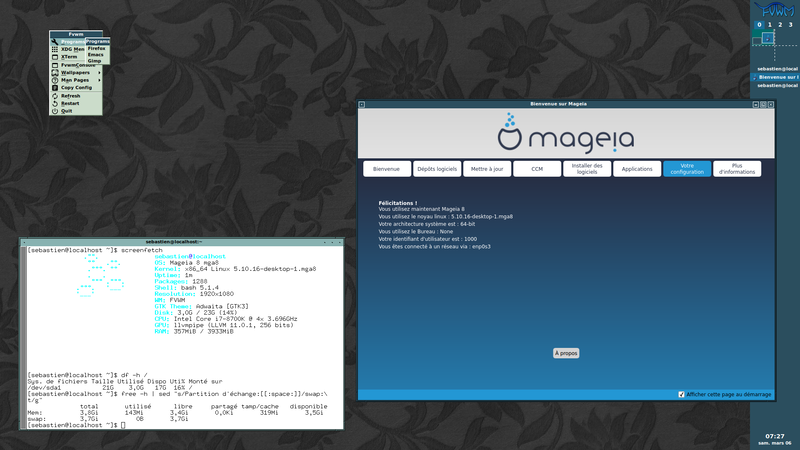This screenshot has height=450, width=800.
Task: Click the terminal title bar sebastien@localhost
Action: click(173, 242)
